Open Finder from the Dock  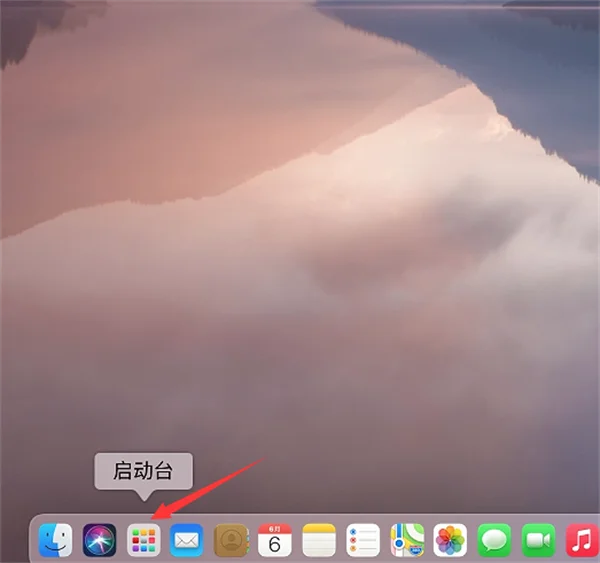pos(55,540)
